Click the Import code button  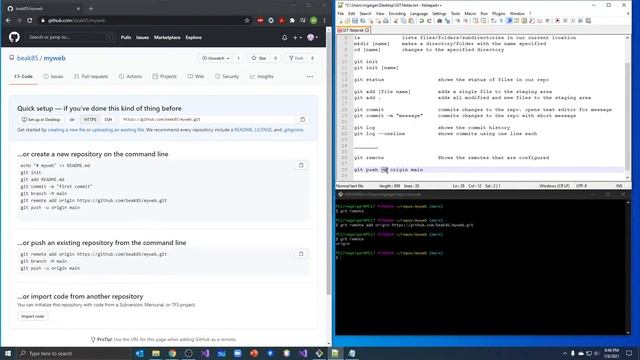click(33, 316)
